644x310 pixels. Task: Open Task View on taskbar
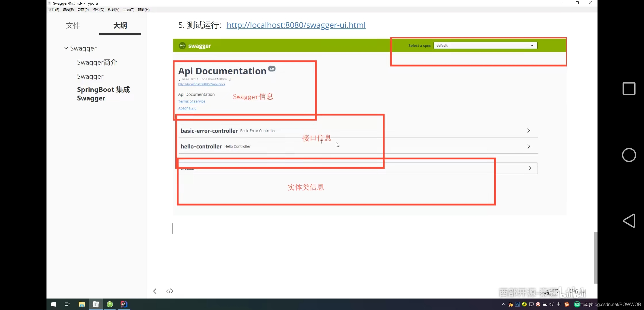67,304
